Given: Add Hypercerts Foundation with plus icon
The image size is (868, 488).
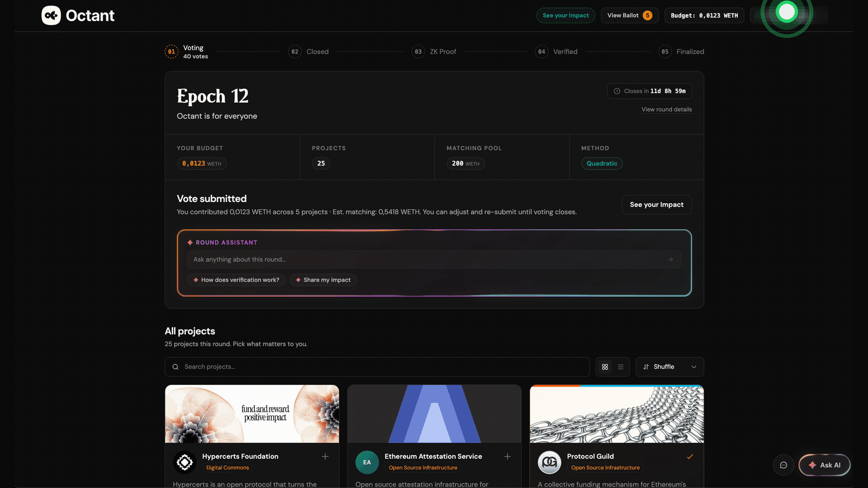Looking at the screenshot, I should pos(325,457).
